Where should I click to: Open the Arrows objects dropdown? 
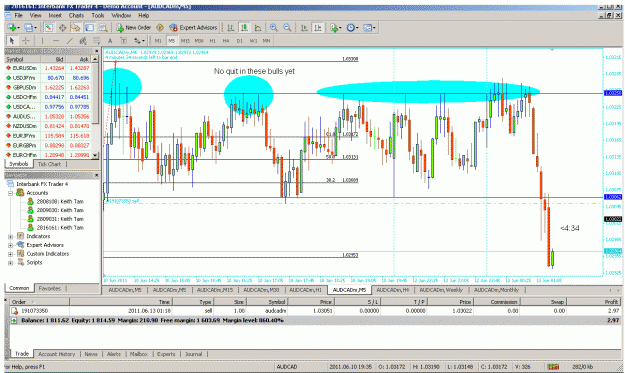pos(139,41)
